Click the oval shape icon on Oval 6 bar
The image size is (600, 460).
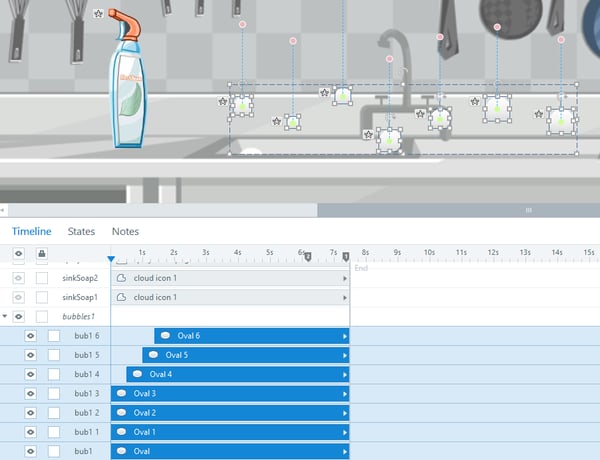coord(165,336)
